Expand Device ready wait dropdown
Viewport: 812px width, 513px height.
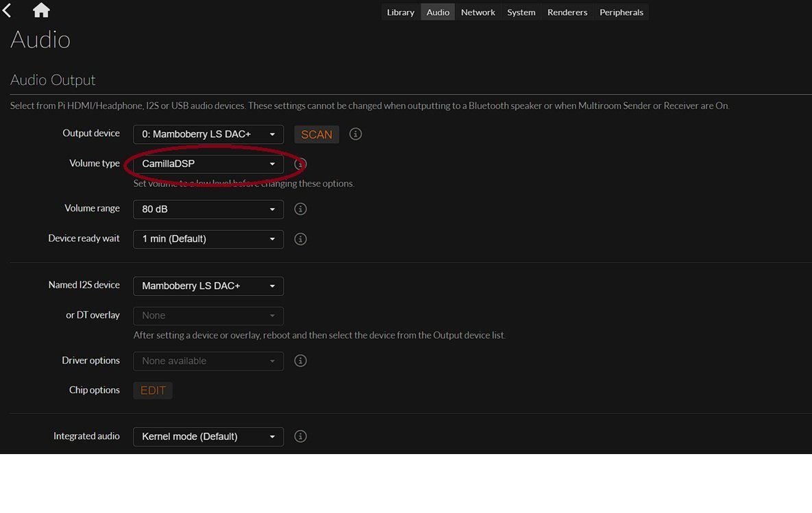(x=208, y=239)
